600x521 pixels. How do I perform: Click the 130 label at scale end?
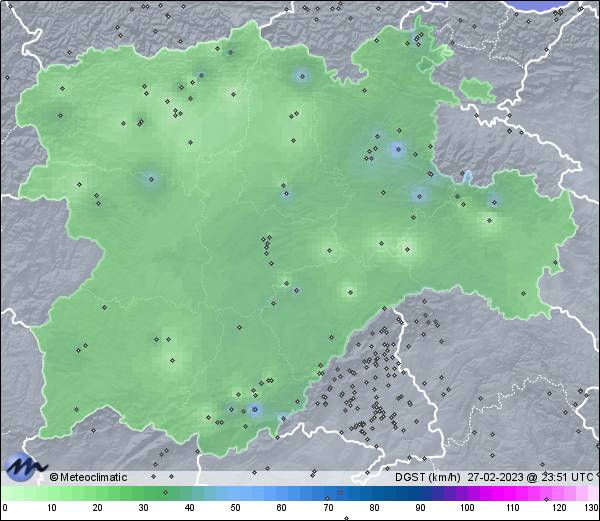(x=591, y=508)
